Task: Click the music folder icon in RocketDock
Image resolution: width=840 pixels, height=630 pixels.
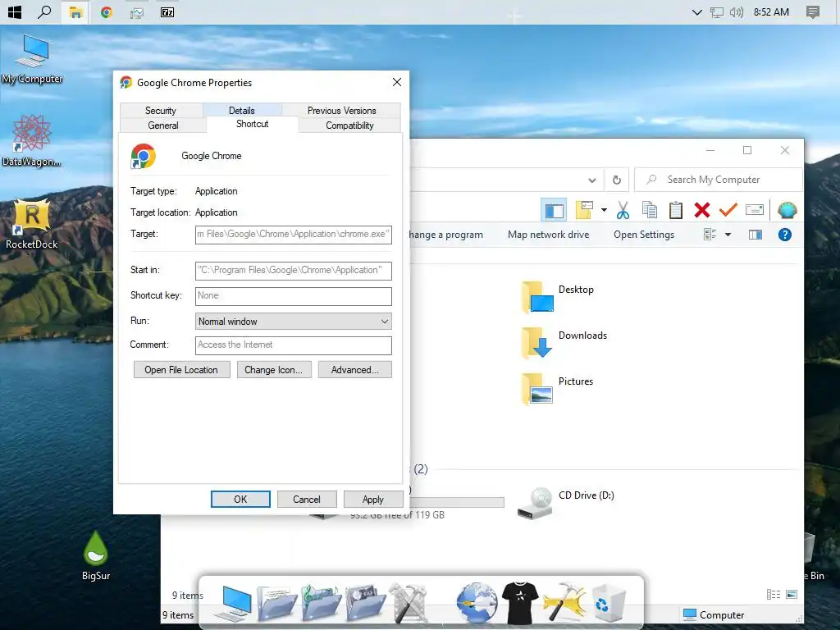Action: tap(321, 603)
